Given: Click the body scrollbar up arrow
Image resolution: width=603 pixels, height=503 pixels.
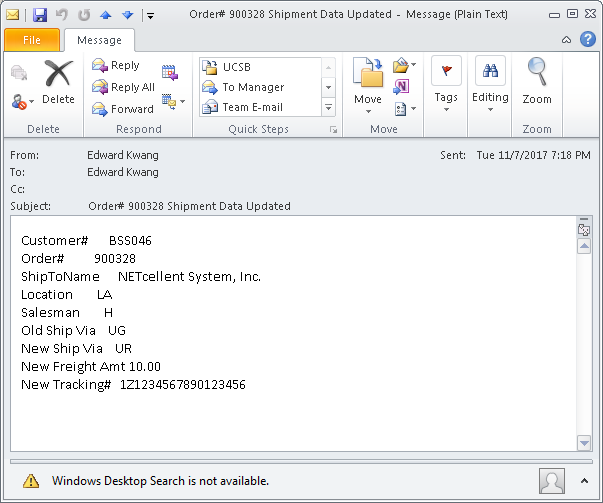Looking at the screenshot, I should pos(584,246).
